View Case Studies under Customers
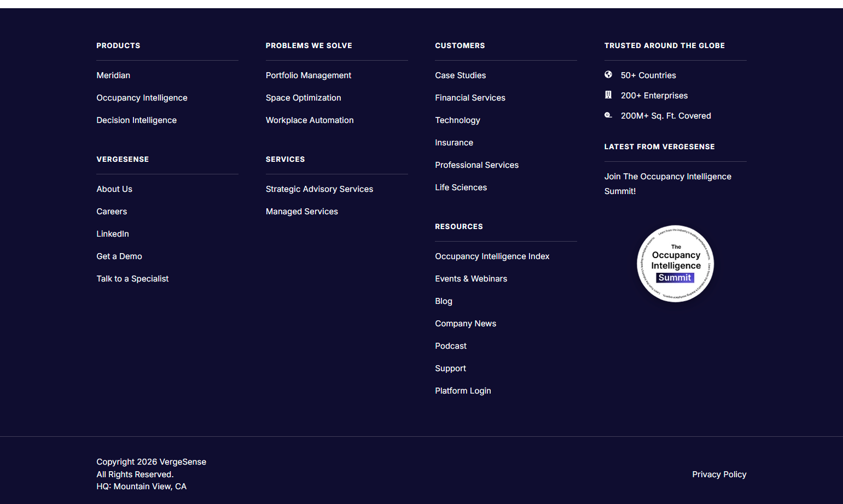 click(x=460, y=75)
